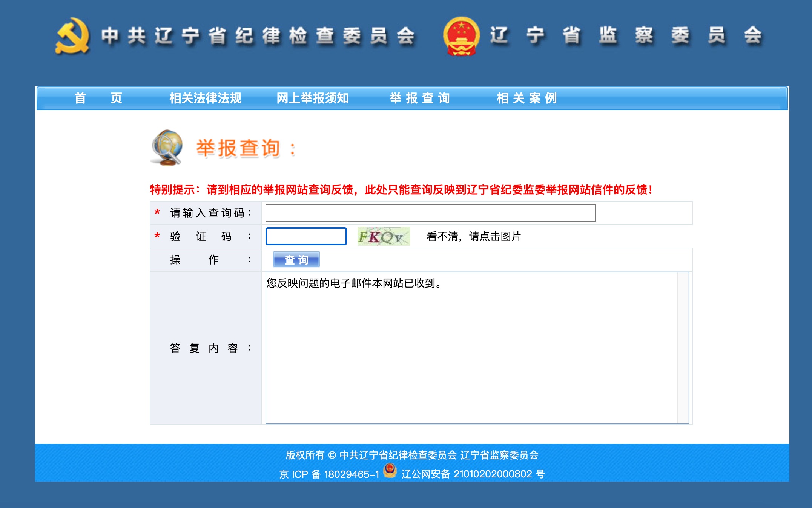Click the 验证码 label

click(x=210, y=236)
